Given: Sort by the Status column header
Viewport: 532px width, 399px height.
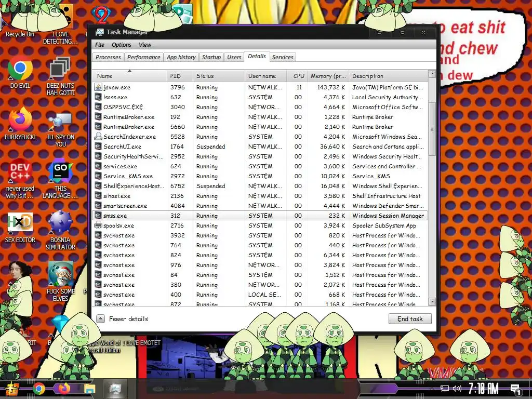Looking at the screenshot, I should 219,76.
